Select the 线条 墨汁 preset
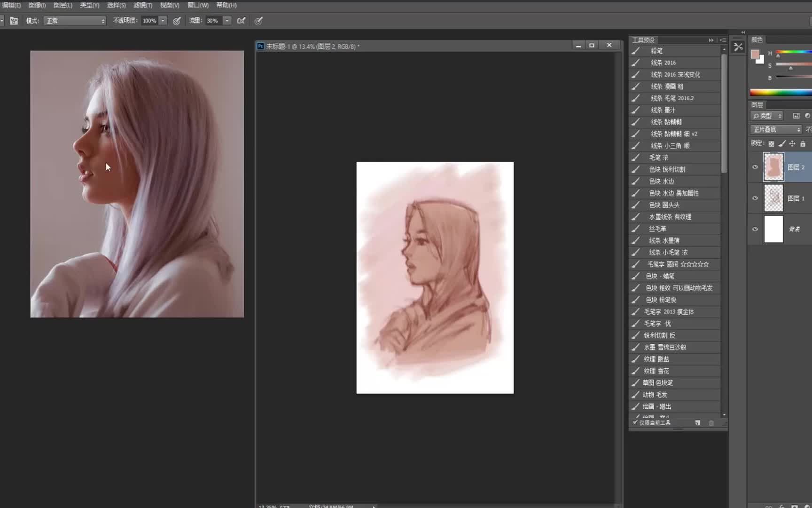This screenshot has height=508, width=812. [x=663, y=110]
